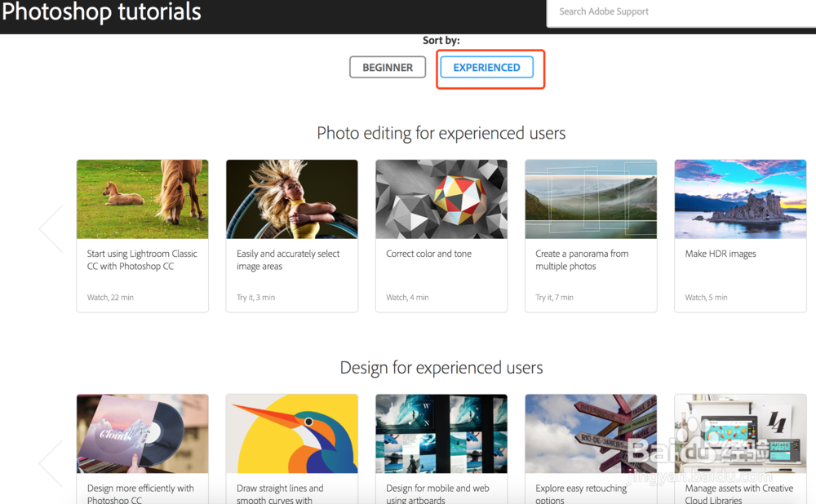Open 'Manage assets with Creative Cloud Libraries' title
Viewport: 816px width, 504px height.
coord(739,493)
